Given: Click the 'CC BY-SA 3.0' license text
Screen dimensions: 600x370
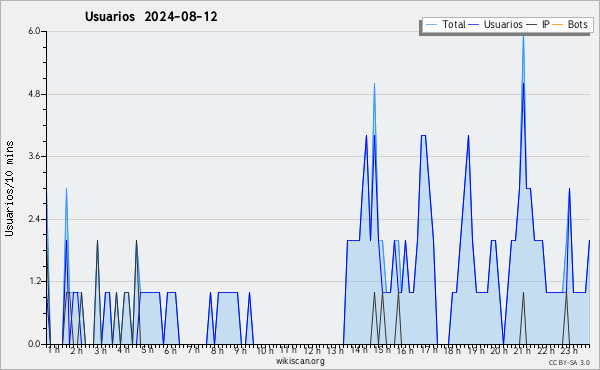Looking at the screenshot, I should point(569,362).
